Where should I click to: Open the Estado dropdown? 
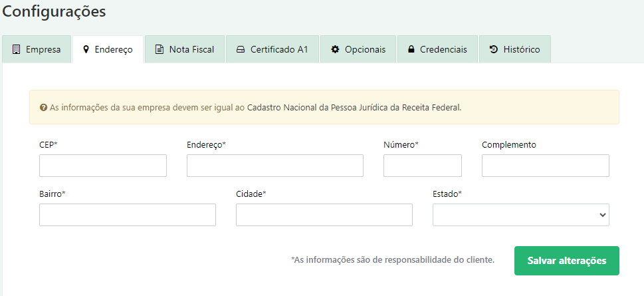521,215
